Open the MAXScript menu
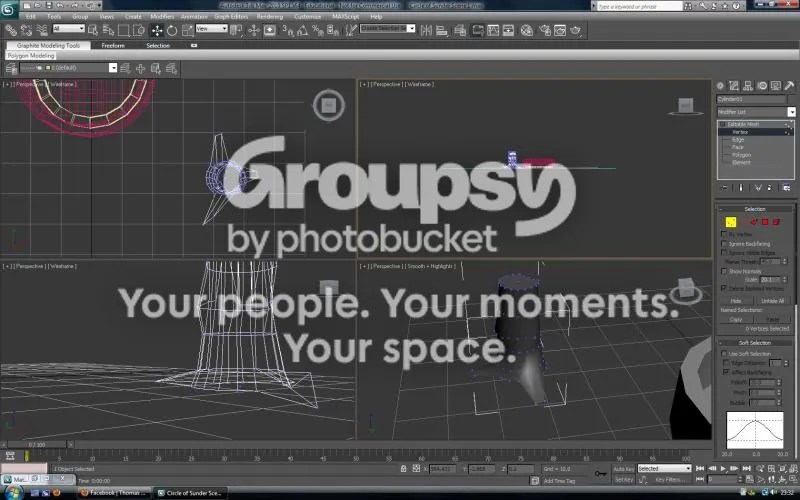 [x=345, y=17]
